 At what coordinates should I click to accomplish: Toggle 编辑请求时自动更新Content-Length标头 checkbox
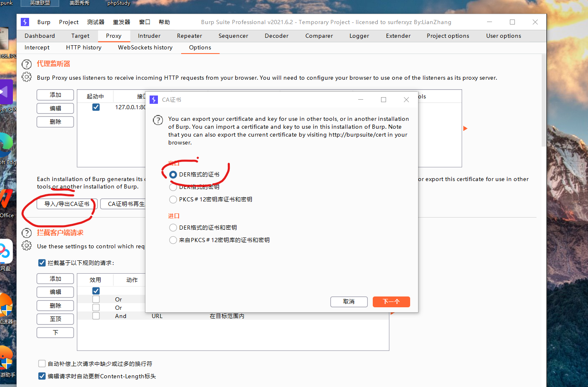[42, 376]
